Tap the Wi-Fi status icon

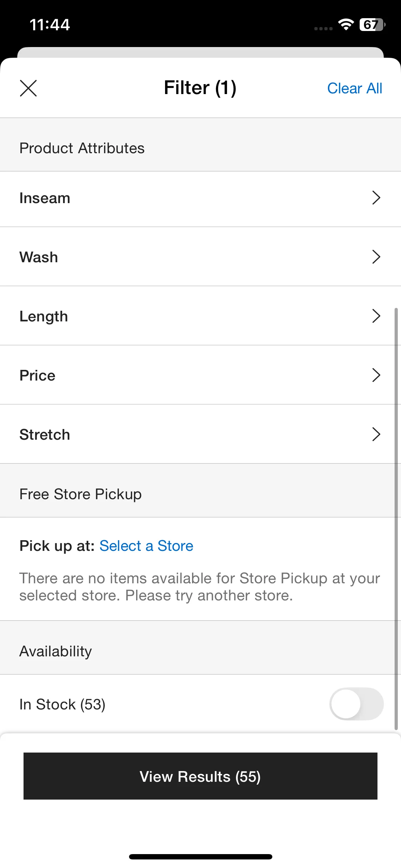pyautogui.click(x=346, y=25)
